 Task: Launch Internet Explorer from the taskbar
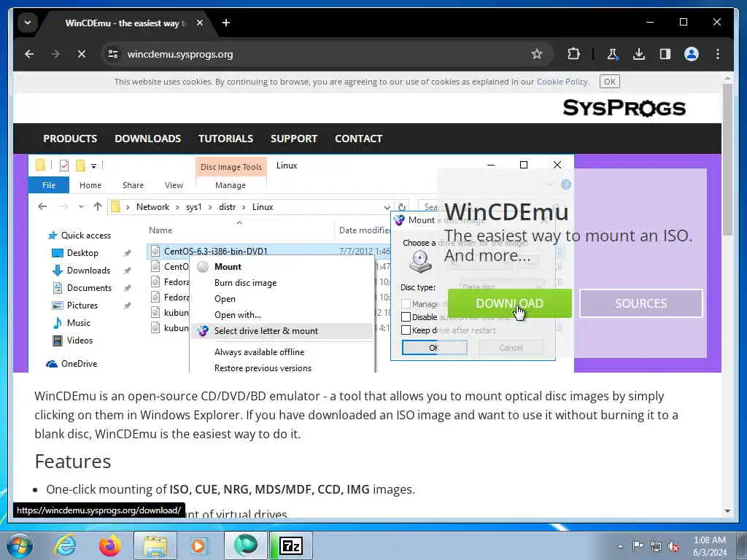coord(65,545)
